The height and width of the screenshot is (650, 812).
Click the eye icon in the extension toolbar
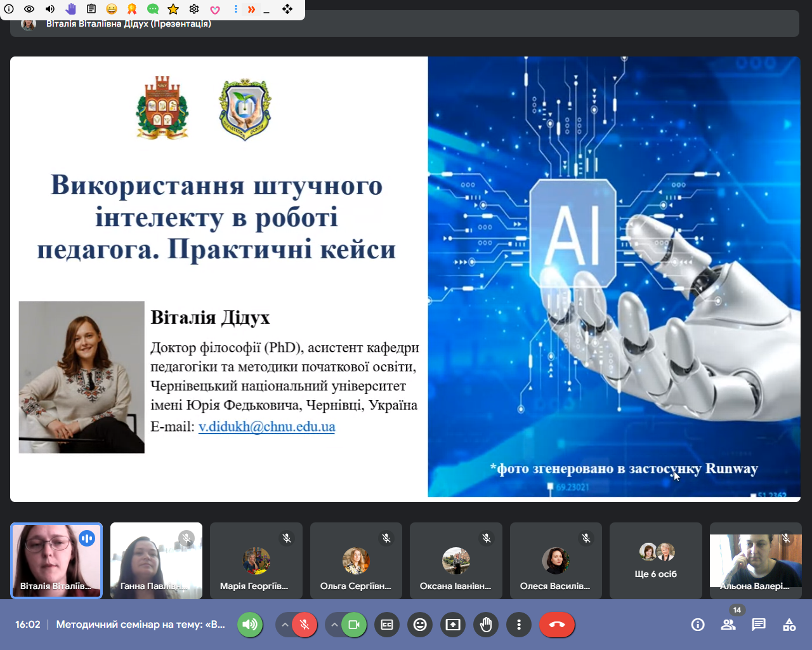[29, 9]
